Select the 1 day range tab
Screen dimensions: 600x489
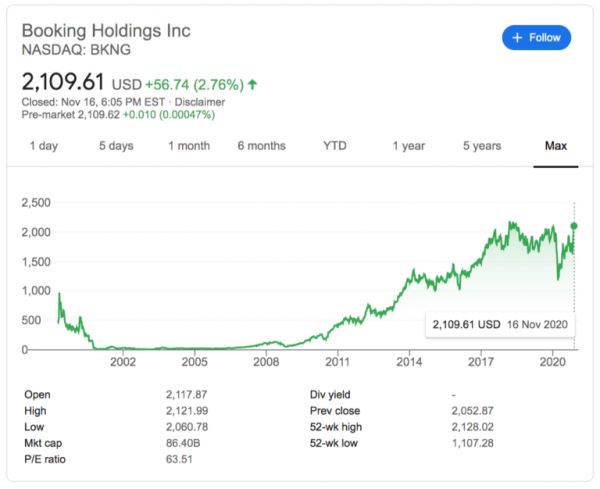click(43, 146)
